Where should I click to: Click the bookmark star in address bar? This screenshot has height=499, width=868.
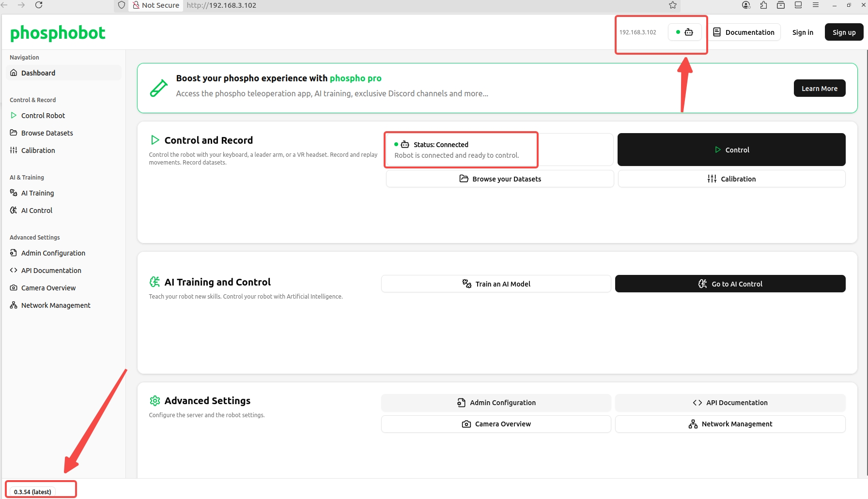coord(673,5)
